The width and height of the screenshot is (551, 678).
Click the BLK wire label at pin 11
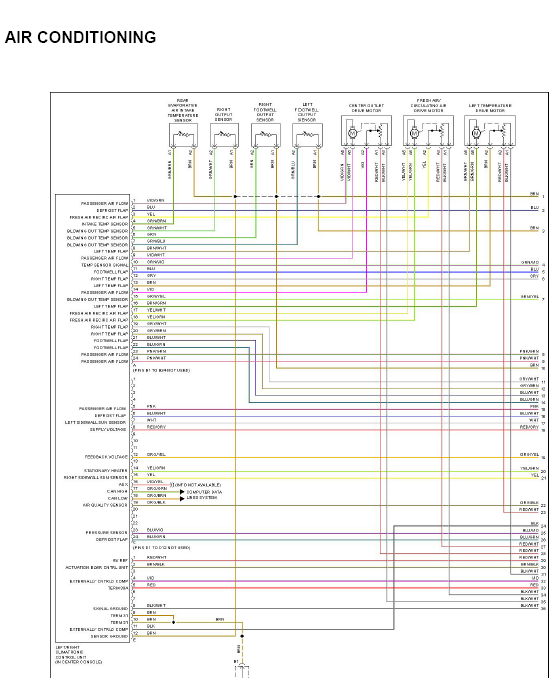[151, 626]
